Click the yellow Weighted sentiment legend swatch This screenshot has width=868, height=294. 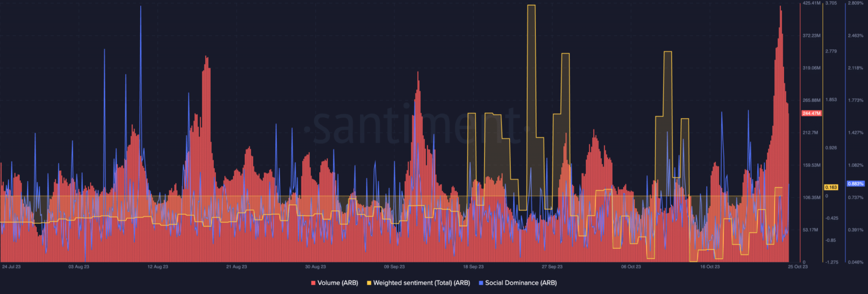tap(370, 282)
